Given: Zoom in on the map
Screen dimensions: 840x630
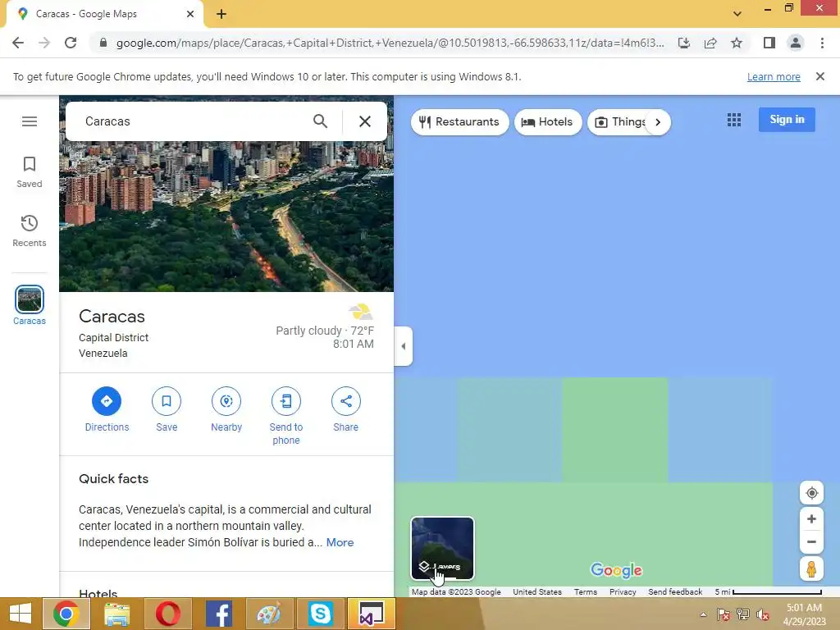Looking at the screenshot, I should tap(811, 518).
